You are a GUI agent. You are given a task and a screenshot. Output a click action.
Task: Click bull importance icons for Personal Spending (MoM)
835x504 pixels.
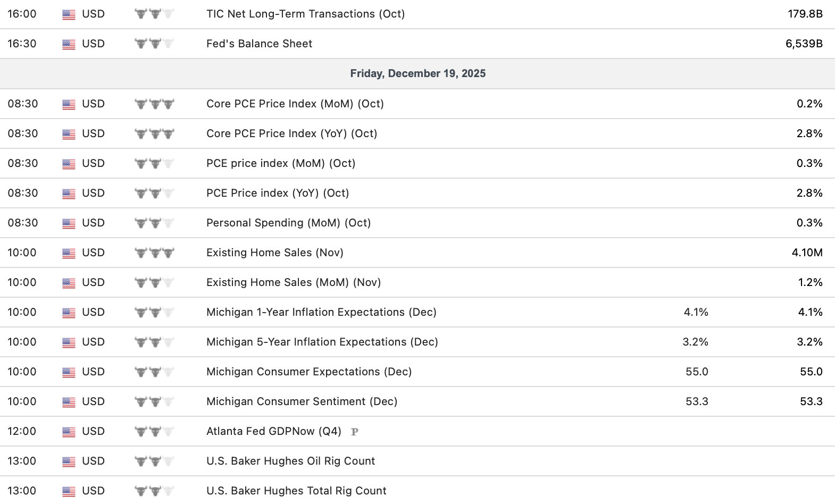click(154, 223)
